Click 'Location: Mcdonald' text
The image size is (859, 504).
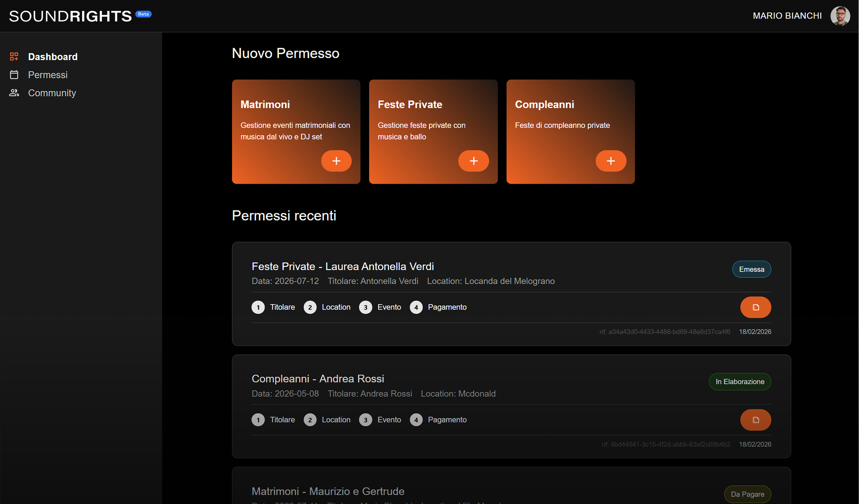point(458,393)
